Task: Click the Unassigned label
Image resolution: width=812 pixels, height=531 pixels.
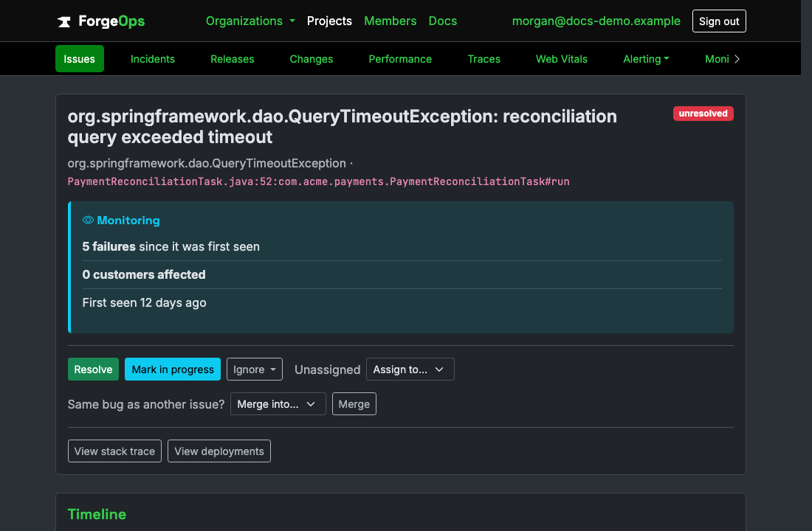Action: pos(327,369)
